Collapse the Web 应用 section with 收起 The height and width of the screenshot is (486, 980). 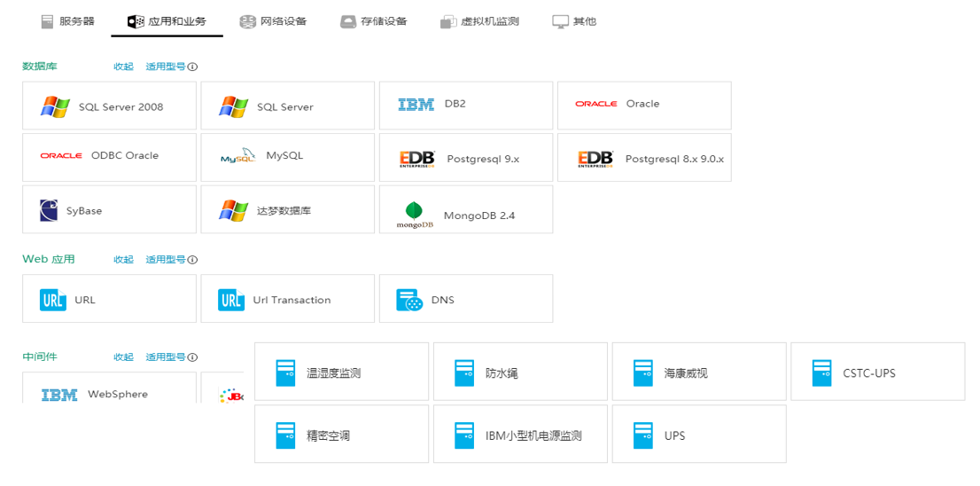click(x=124, y=259)
